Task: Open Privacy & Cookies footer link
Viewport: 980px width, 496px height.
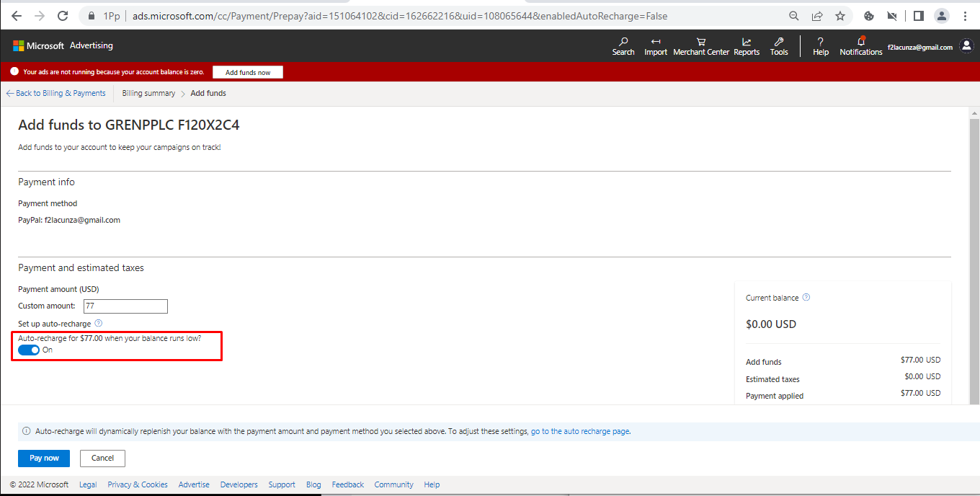Action: point(138,484)
